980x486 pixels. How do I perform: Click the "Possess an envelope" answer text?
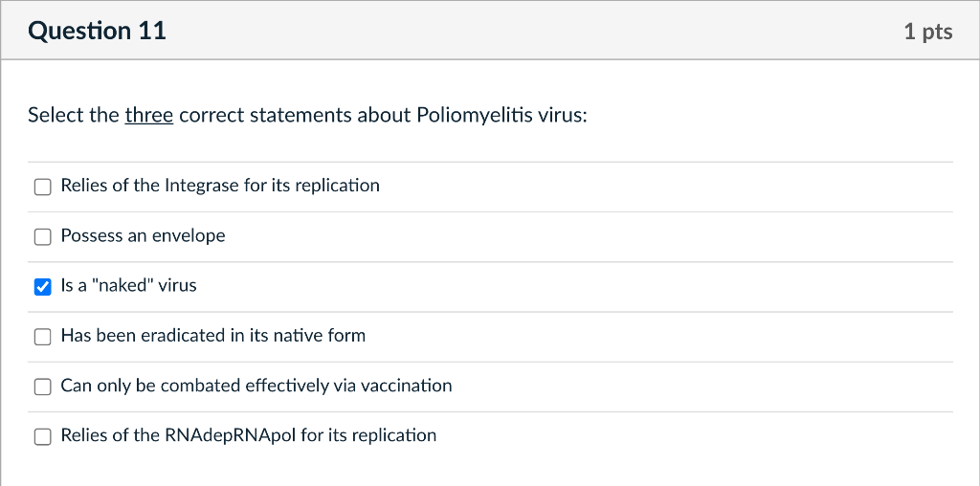[143, 235]
